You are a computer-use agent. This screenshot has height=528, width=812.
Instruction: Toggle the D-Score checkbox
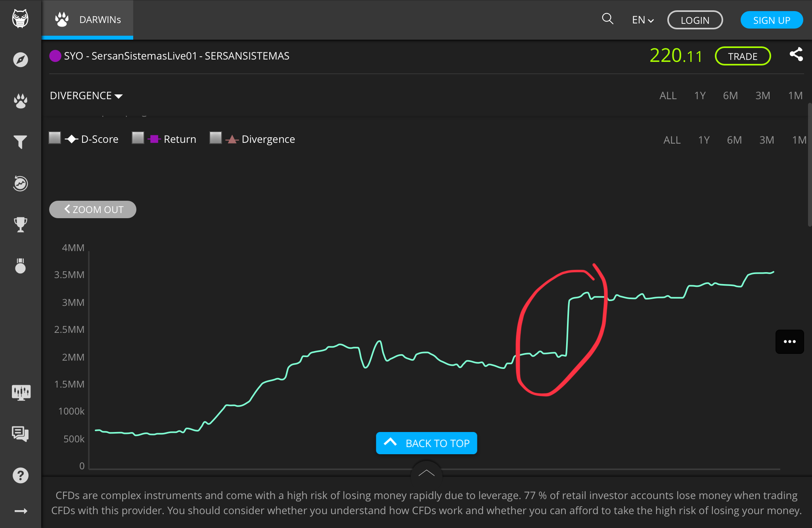[55, 138]
